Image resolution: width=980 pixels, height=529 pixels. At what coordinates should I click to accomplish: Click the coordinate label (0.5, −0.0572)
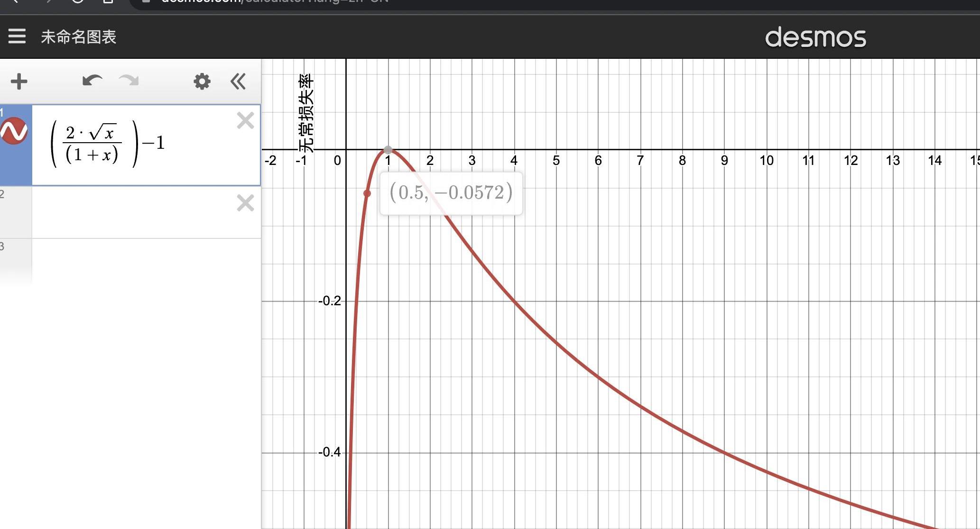click(x=451, y=193)
